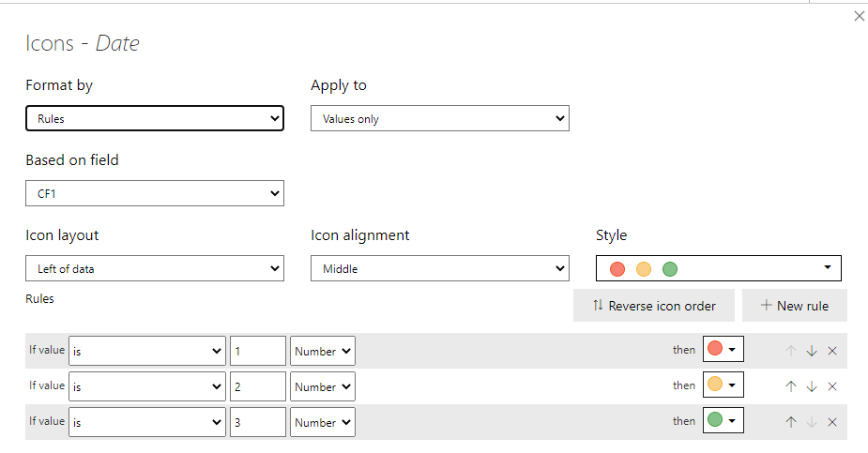Add a New rule
This screenshot has height=453, width=868.
[795, 306]
